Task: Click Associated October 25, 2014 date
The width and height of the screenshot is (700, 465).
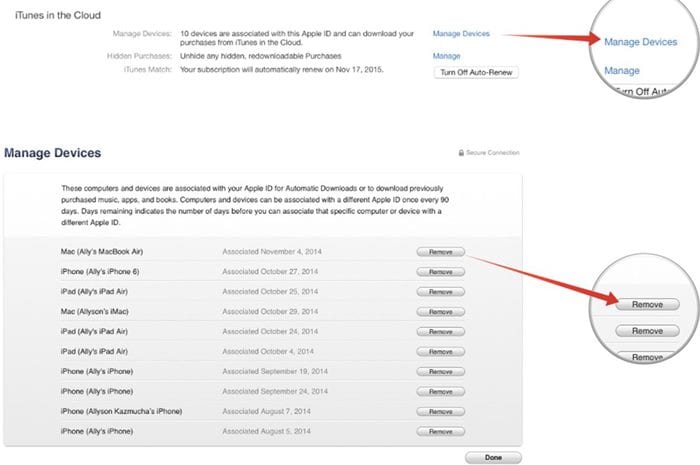Action: click(270, 291)
